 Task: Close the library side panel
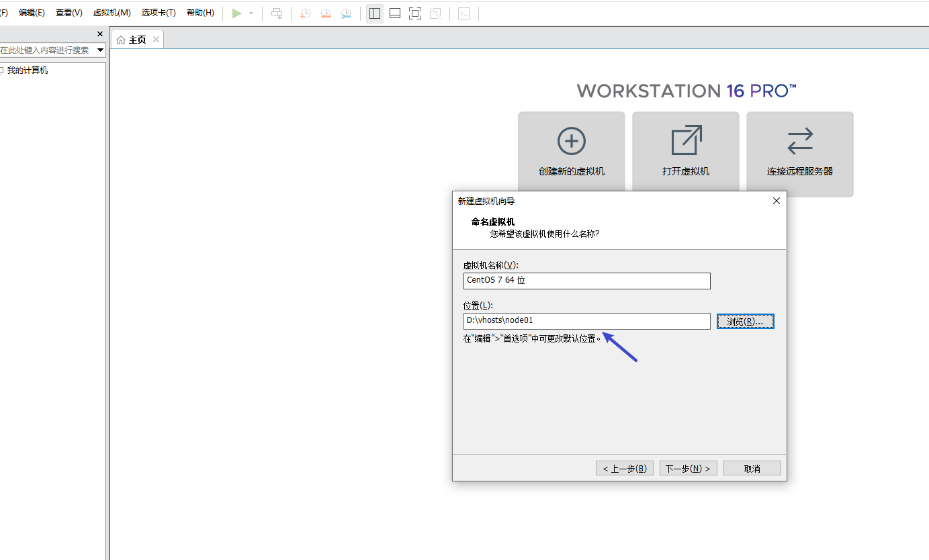point(100,34)
